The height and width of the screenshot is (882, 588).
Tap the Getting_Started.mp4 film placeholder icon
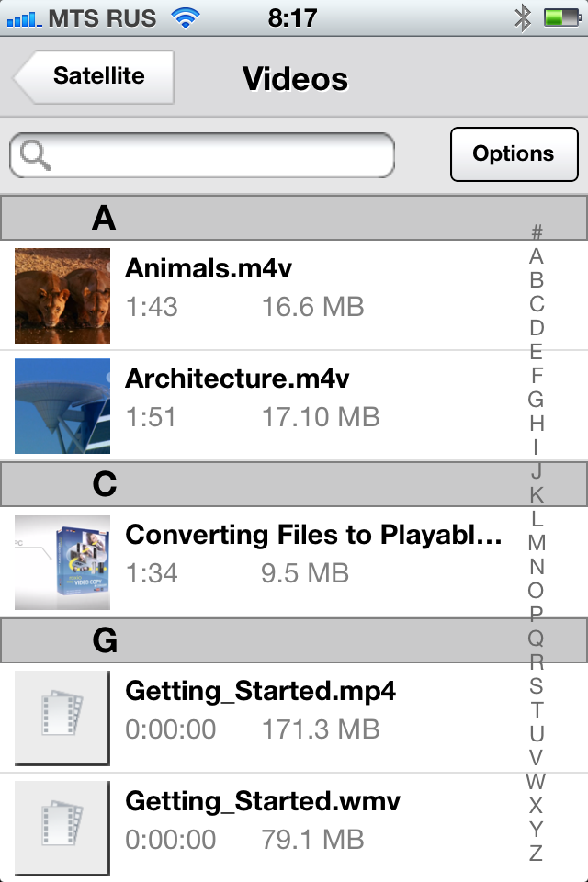tap(62, 718)
